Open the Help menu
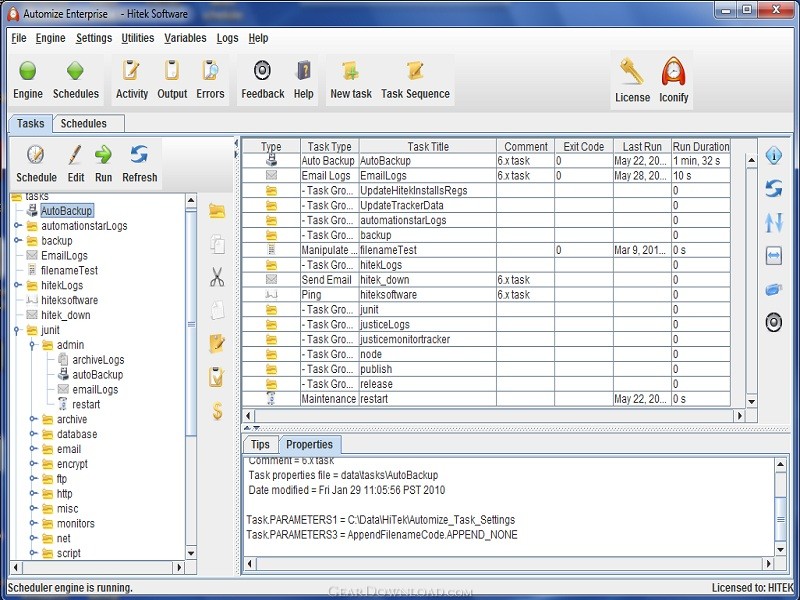 click(258, 38)
